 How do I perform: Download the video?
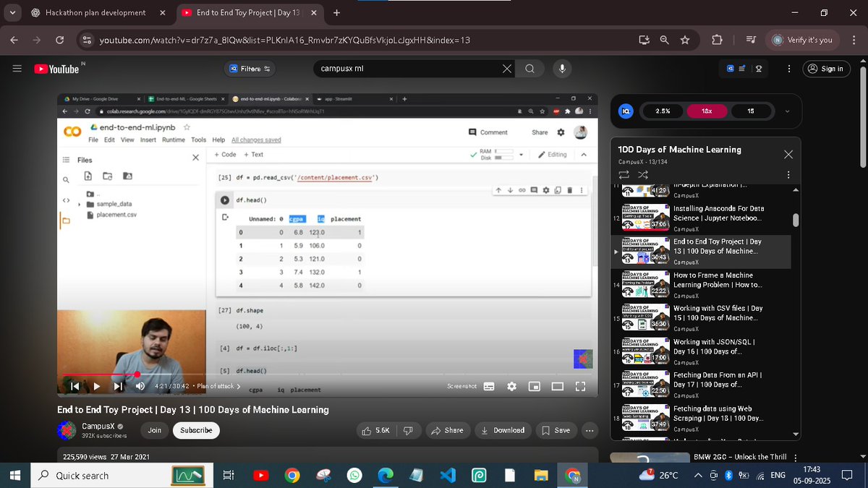[503, 430]
